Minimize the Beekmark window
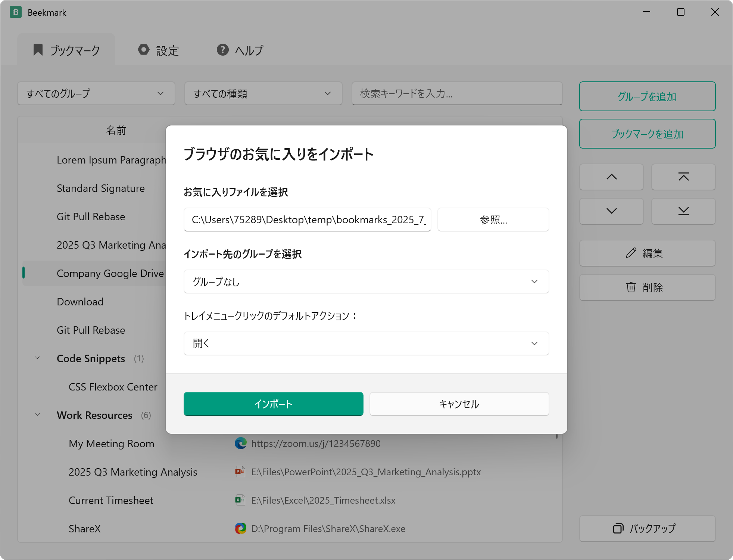The width and height of the screenshot is (733, 560). [x=646, y=12]
